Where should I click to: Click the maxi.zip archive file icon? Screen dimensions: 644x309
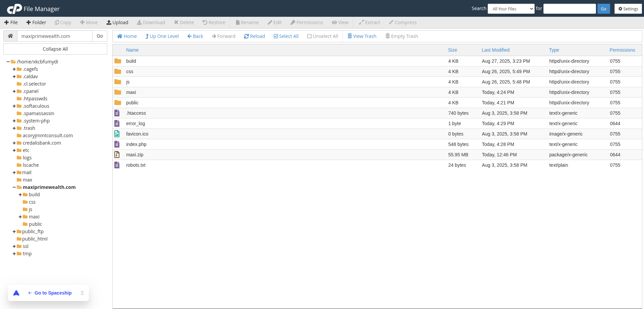pyautogui.click(x=117, y=155)
